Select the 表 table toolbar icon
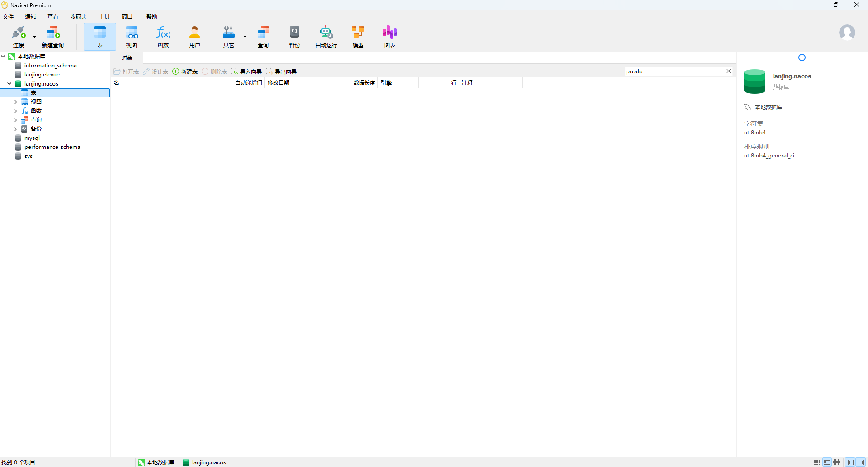 pos(100,37)
